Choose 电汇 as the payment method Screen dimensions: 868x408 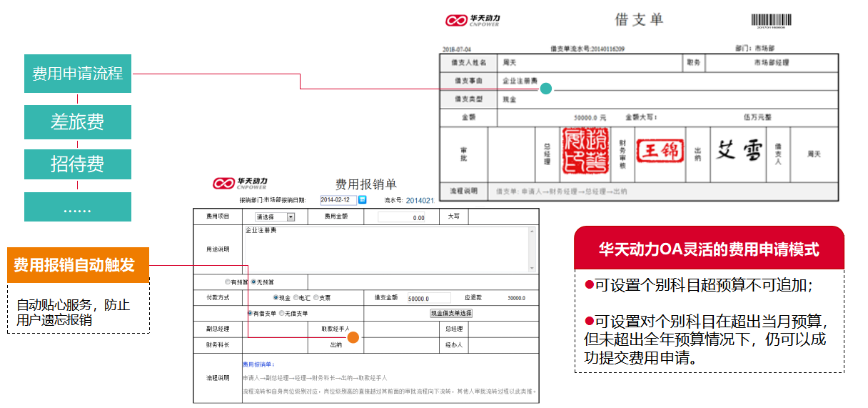pyautogui.click(x=295, y=297)
